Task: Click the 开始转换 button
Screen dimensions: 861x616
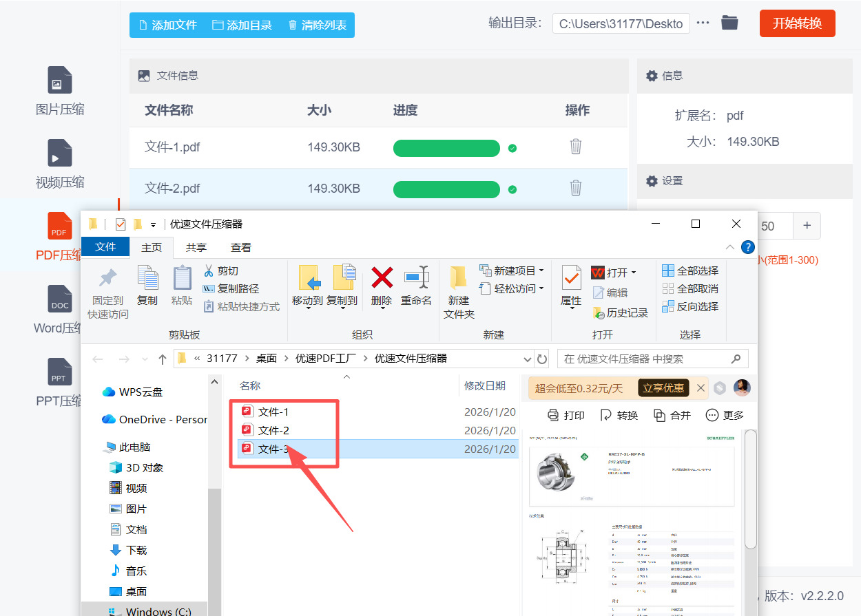Action: (797, 23)
